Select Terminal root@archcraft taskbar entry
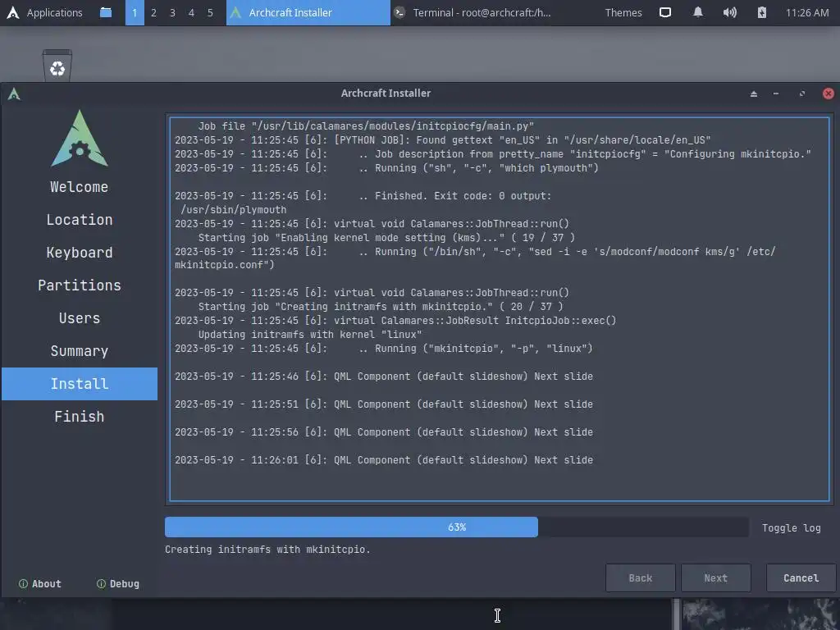Screen dimensions: 840x630 (x=472, y=12)
